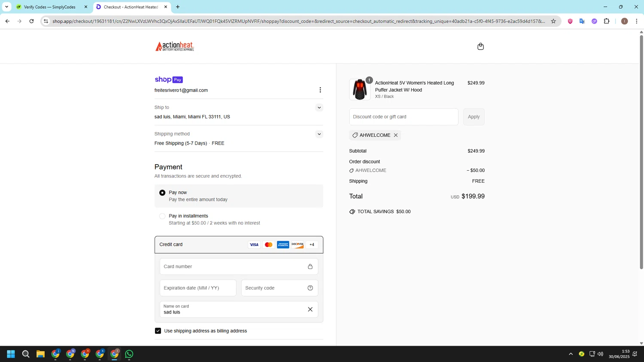Switch to Verify Codes — SimplyCodes tab
Image resolution: width=644 pixels, height=362 pixels.
[x=52, y=7]
